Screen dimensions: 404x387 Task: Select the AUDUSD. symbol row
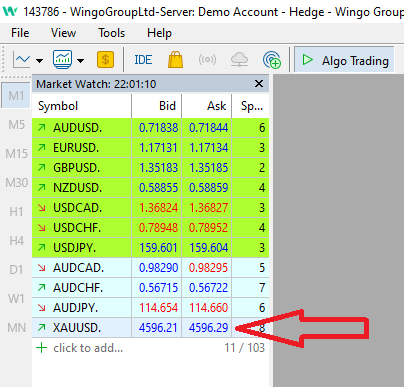(150, 128)
